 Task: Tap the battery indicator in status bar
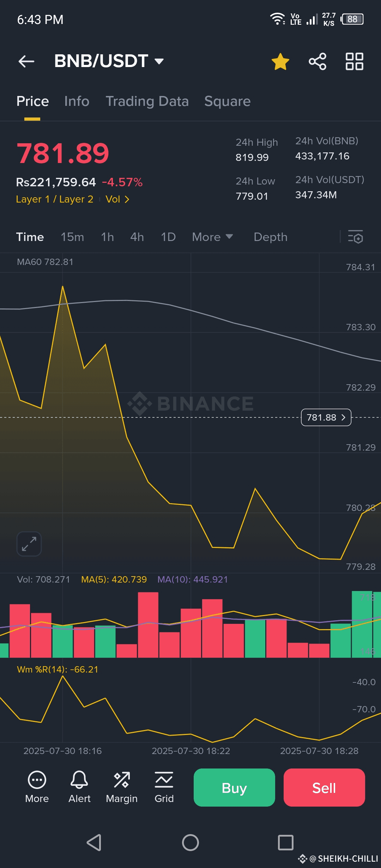[x=352, y=19]
